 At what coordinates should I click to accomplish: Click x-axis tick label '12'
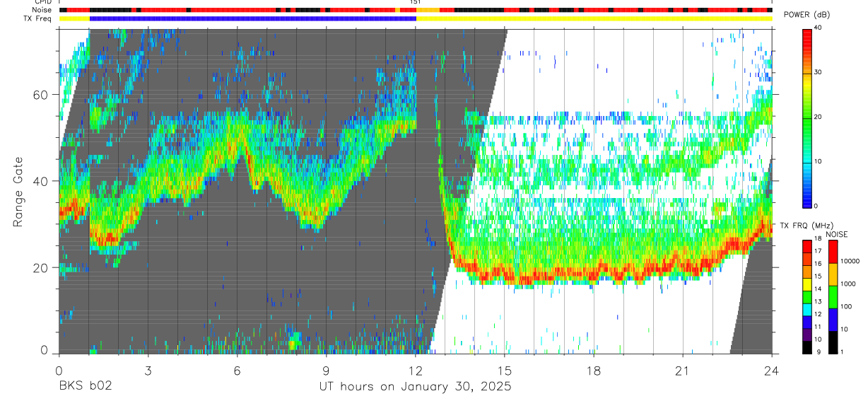tap(416, 371)
